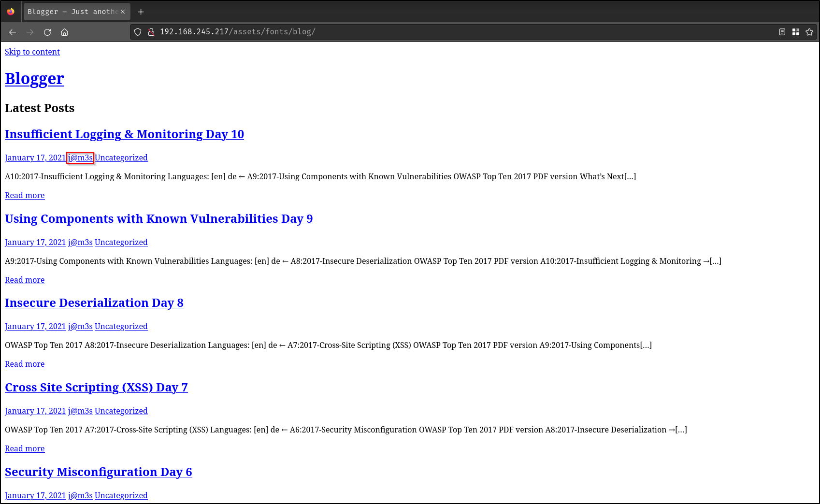Click Read more under Cross Site Scripting
820x504 pixels.
coord(25,448)
